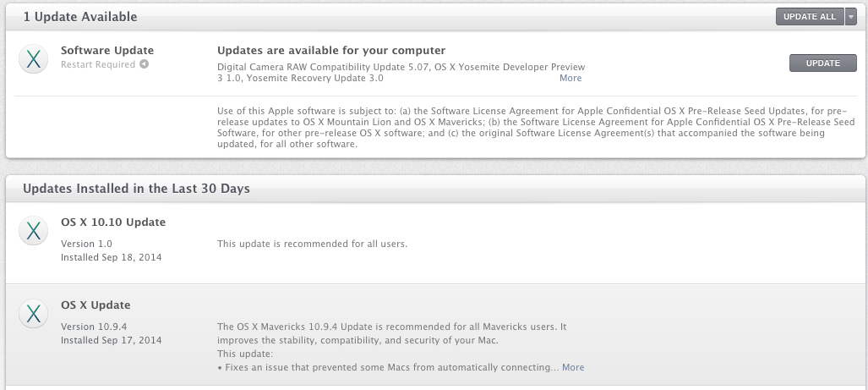This screenshot has height=390, width=868.
Task: Click the Version 10.9.4 label
Action: 94,327
